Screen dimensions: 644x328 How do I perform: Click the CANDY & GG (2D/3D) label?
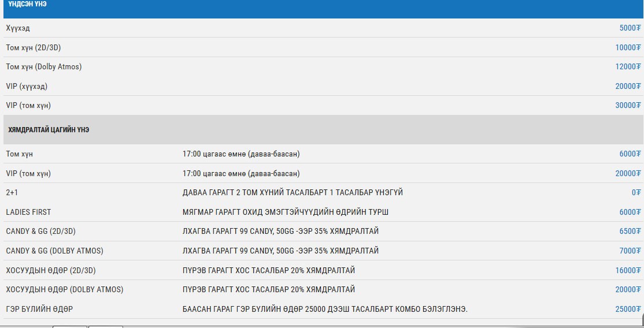40,232
